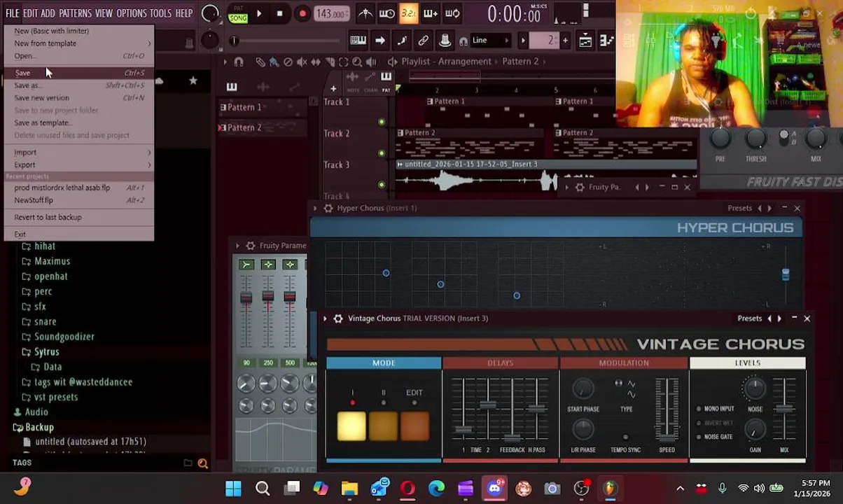Viewport: 843px width, 504px height.
Task: Toggle the wait-for-input icon
Action: [x=386, y=13]
